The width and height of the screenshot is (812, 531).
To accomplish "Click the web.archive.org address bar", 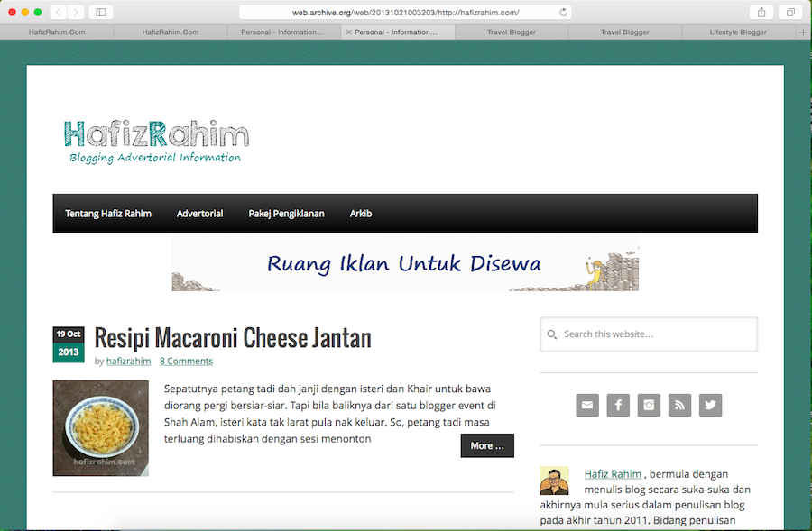I will pyautogui.click(x=405, y=12).
